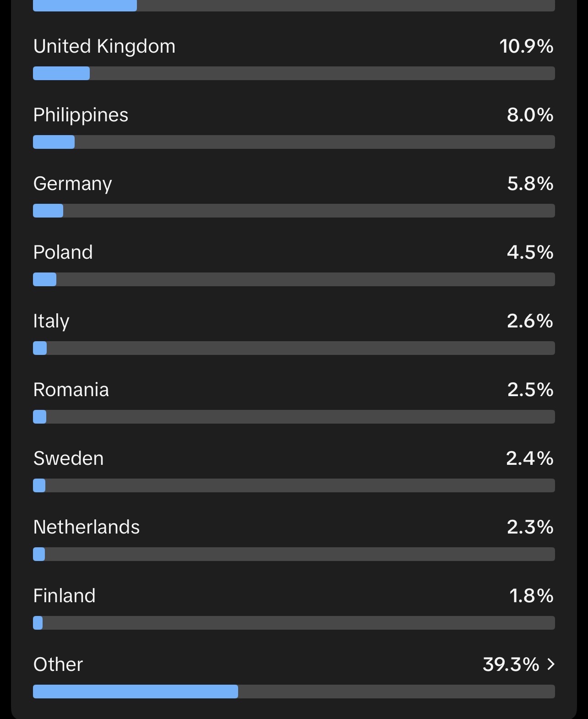Tap the United Kingdom percentage bar
588x719 pixels.
[294, 73]
